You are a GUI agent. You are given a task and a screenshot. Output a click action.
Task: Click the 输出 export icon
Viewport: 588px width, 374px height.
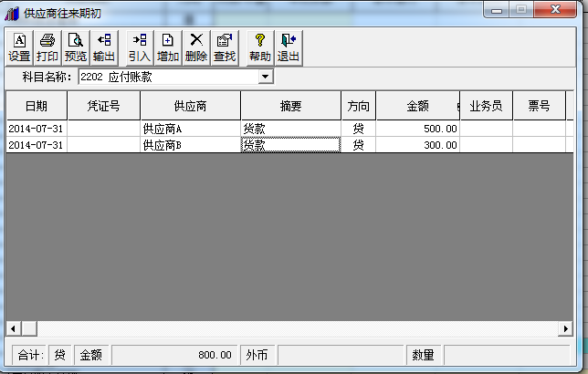(104, 48)
